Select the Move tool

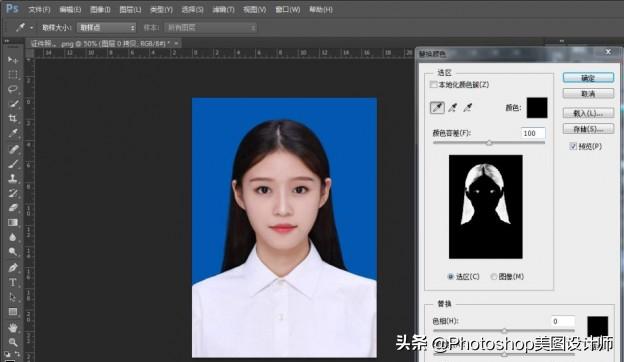coord(13,60)
